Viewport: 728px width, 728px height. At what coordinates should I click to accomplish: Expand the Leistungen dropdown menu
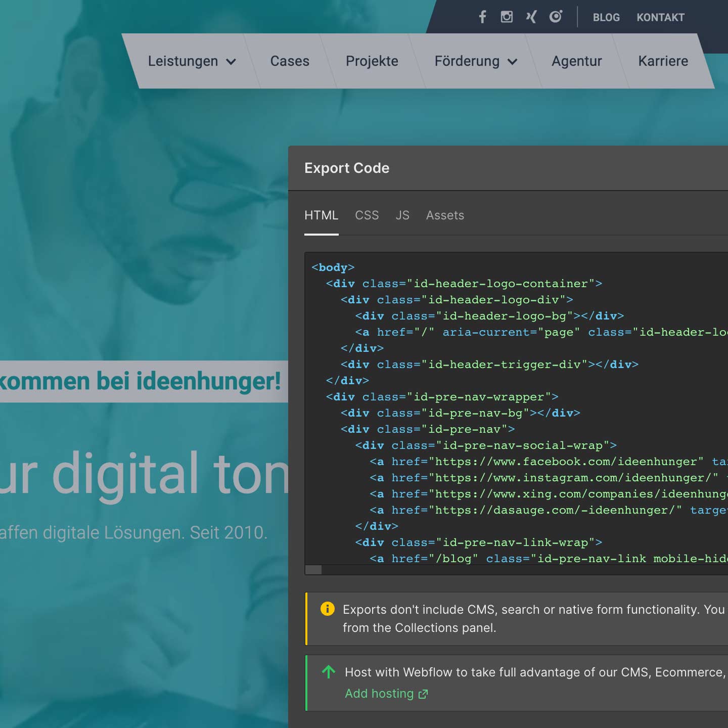coord(192,61)
